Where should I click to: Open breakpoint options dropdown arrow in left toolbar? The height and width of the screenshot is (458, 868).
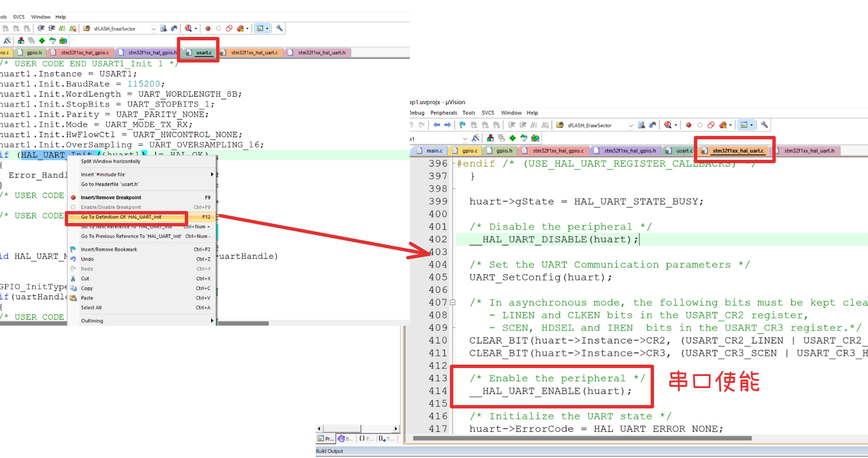[x=247, y=28]
